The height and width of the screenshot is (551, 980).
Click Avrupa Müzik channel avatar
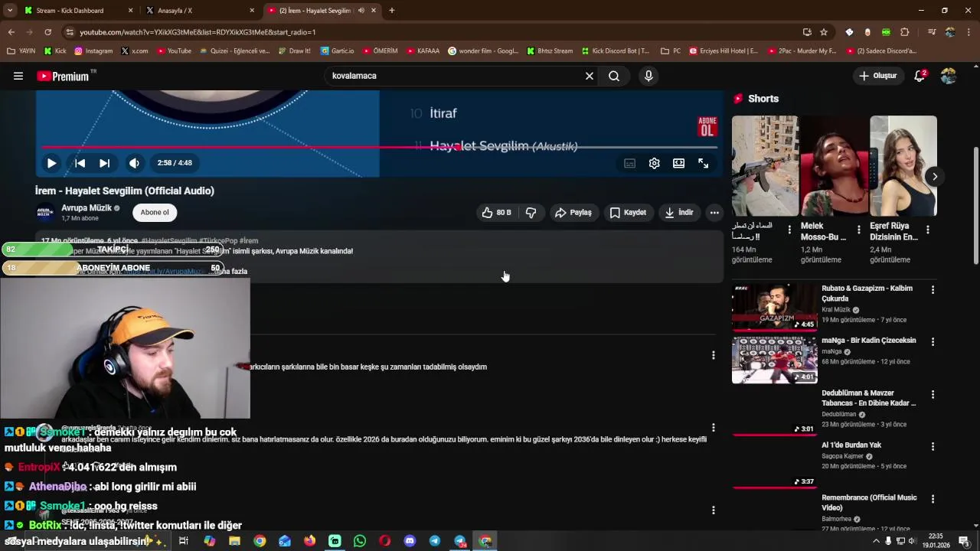point(46,213)
